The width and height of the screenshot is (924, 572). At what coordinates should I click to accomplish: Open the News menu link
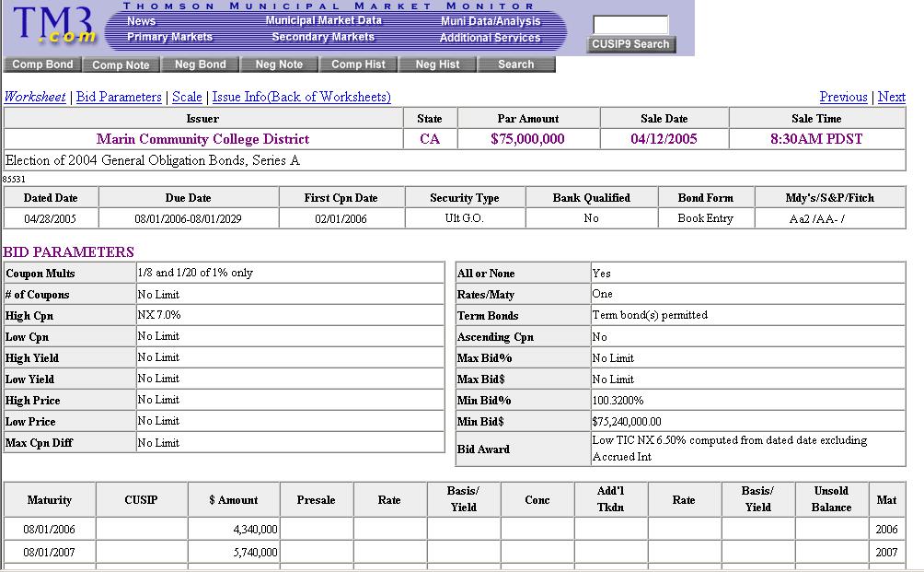[142, 21]
